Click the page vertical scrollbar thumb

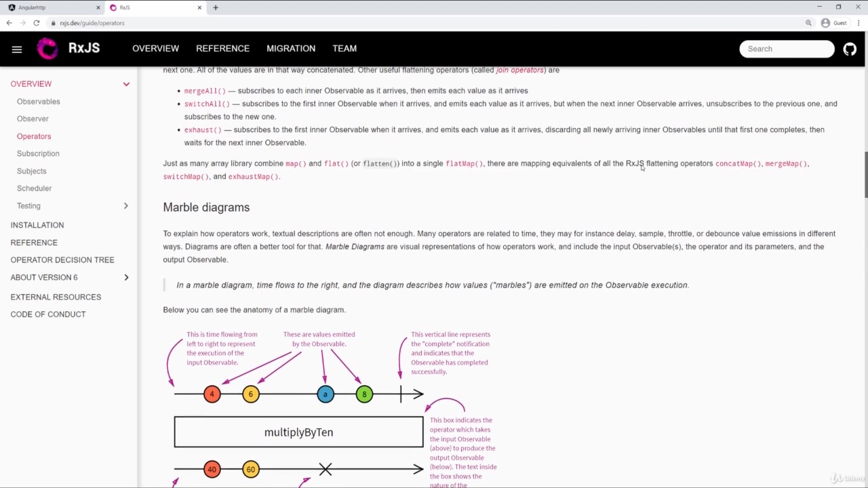click(865, 175)
